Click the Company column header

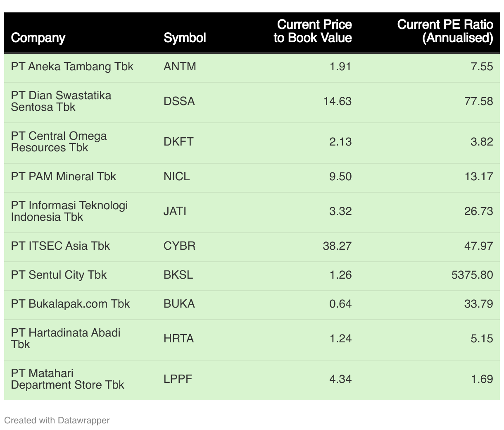[x=38, y=38]
